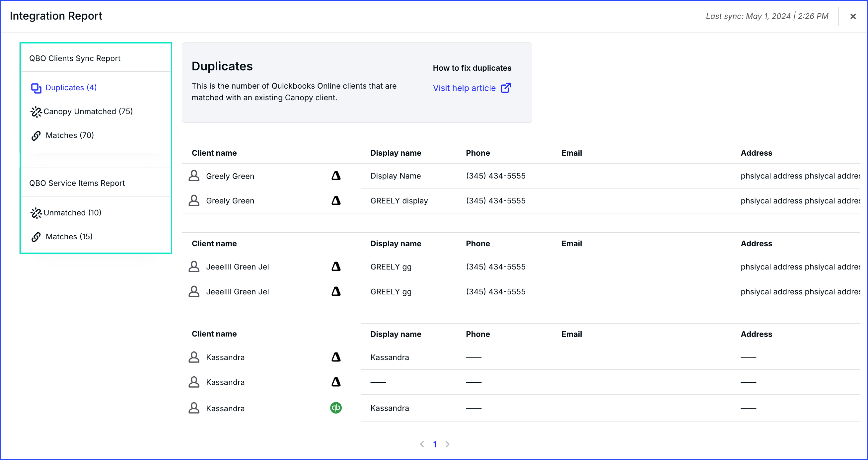Go to previous page of results
The height and width of the screenshot is (460, 868).
point(422,444)
